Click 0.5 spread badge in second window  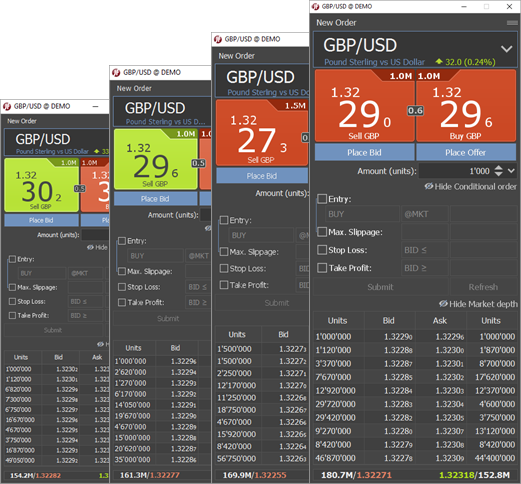coord(198,163)
